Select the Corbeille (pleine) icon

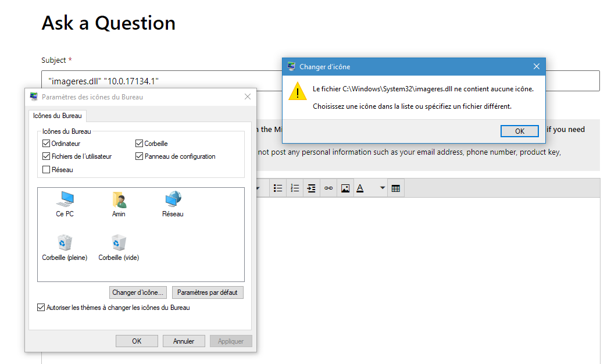pyautogui.click(x=65, y=248)
